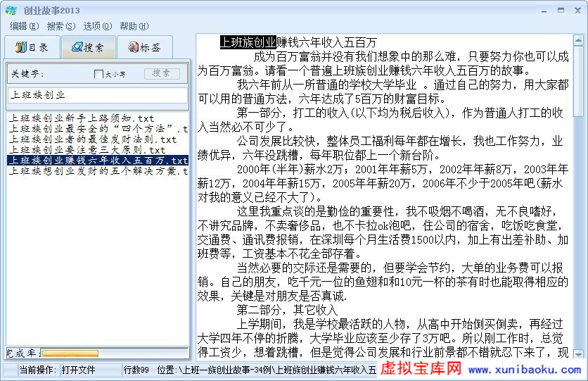Click the 完成率 progress bar
Viewport: 588px width, 381px height.
tap(70, 353)
